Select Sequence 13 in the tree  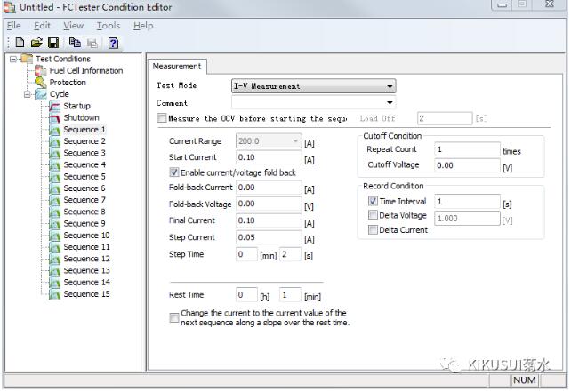point(86,271)
